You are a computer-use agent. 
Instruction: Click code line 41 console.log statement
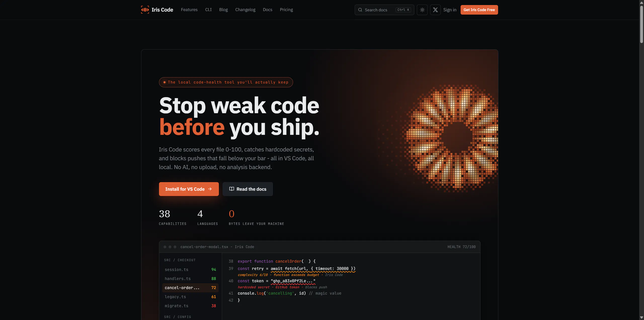pyautogui.click(x=289, y=293)
